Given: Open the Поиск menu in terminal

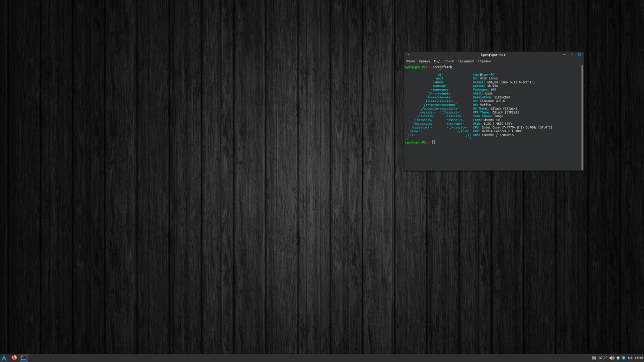Looking at the screenshot, I should (x=449, y=61).
